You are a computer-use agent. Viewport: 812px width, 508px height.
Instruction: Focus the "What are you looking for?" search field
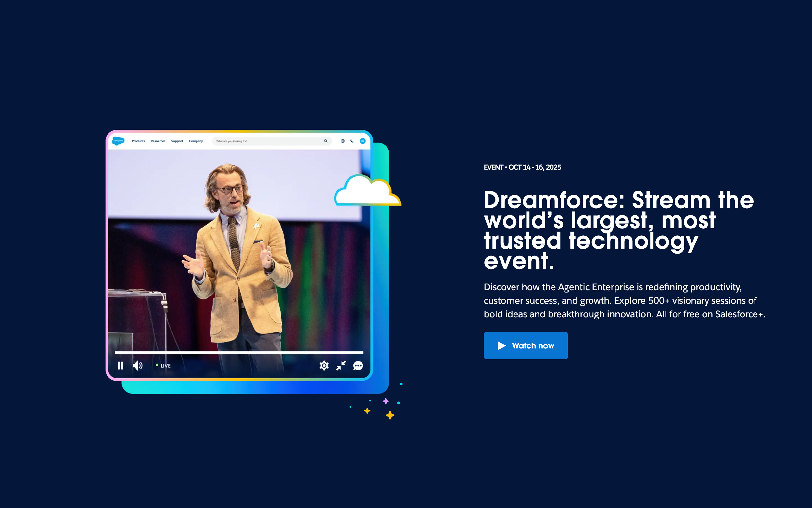(272, 141)
